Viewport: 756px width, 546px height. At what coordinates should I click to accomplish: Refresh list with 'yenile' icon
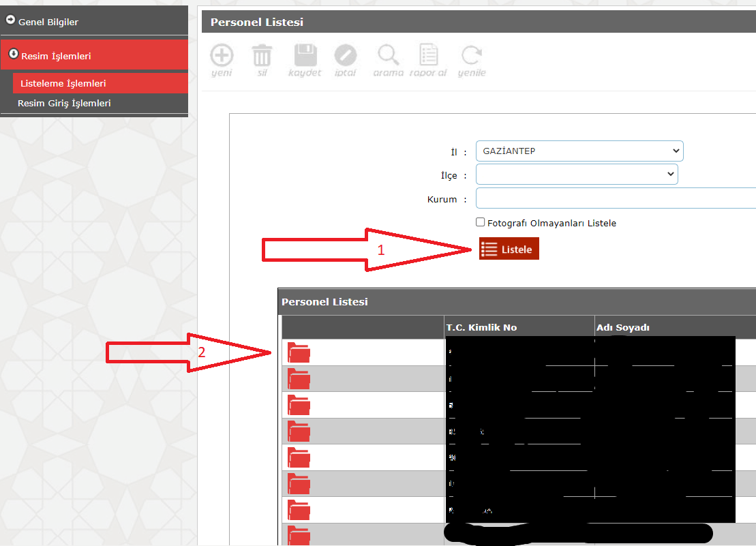471,56
